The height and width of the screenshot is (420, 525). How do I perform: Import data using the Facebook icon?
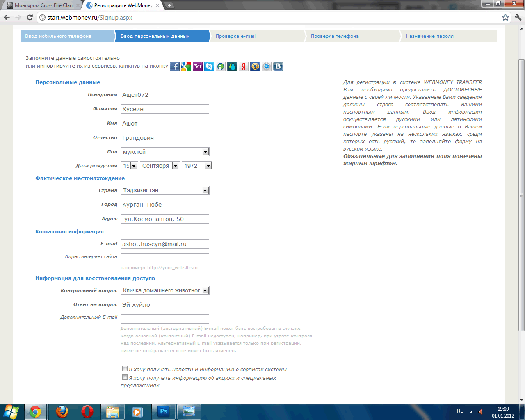click(x=175, y=66)
